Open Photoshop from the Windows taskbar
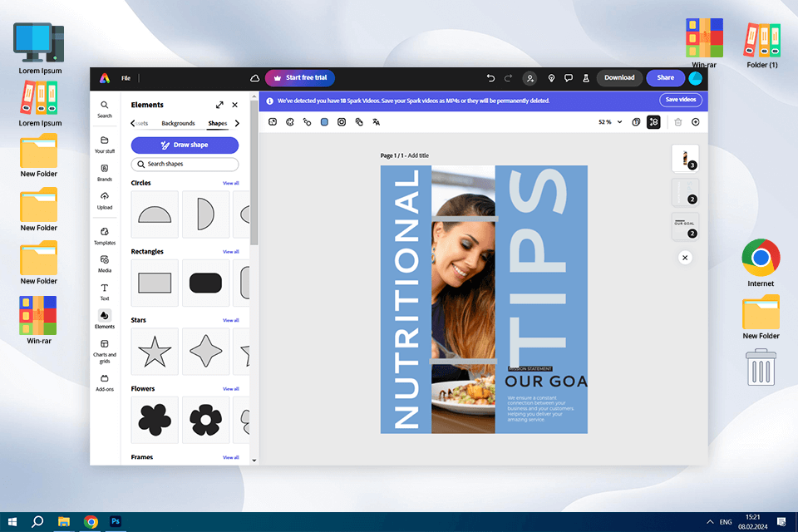The image size is (798, 532). 116,521
